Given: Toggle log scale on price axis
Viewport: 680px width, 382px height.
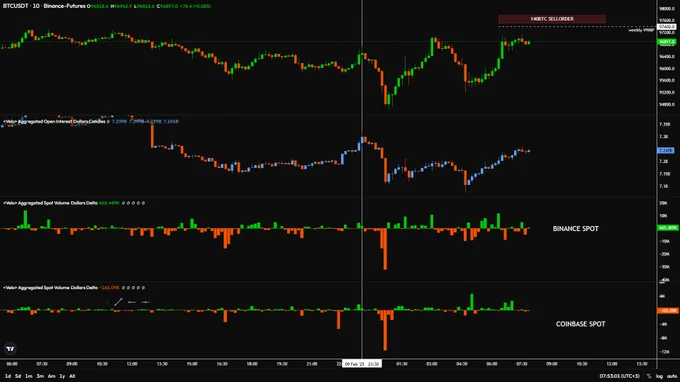Looking at the screenshot, I should click(659, 376).
